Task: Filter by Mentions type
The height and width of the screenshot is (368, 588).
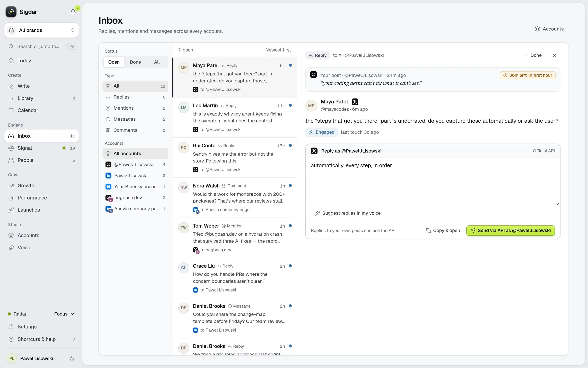Action: pos(135,108)
